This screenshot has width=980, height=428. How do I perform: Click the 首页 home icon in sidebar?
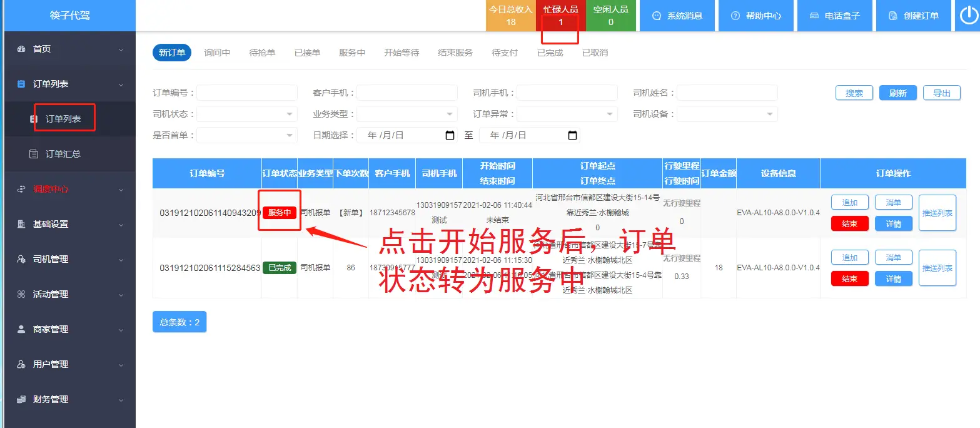(21, 49)
